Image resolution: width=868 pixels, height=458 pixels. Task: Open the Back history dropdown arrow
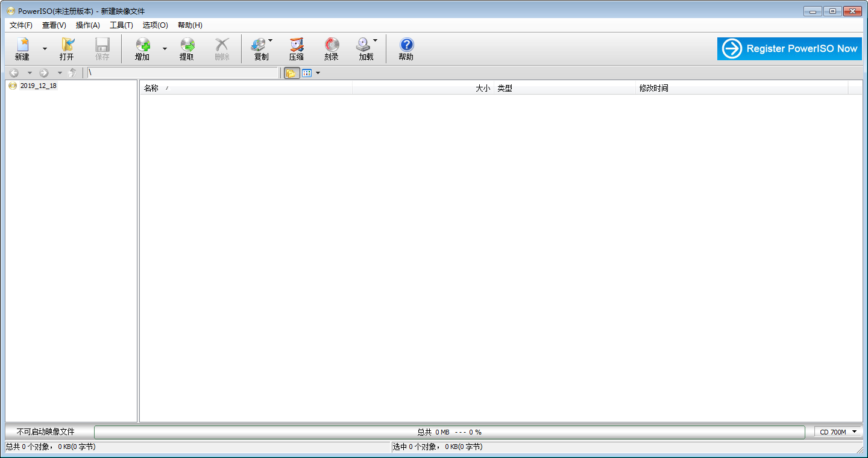(30, 73)
